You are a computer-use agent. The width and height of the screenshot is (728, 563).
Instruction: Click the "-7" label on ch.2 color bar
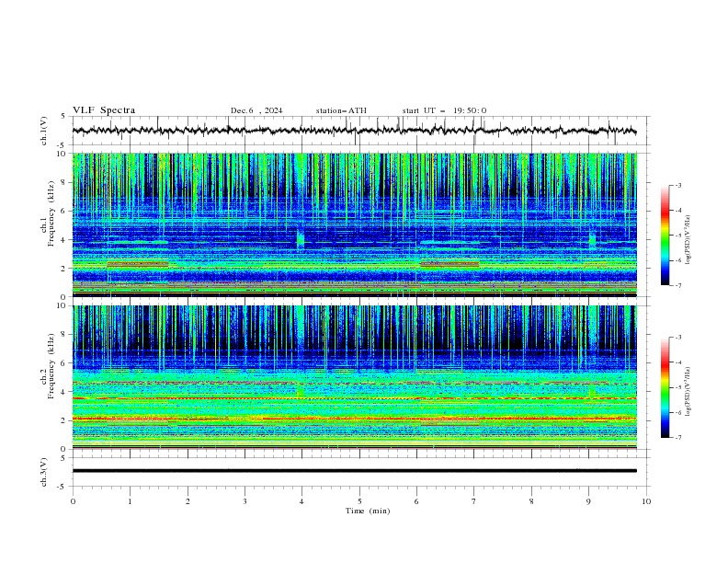[x=677, y=438]
